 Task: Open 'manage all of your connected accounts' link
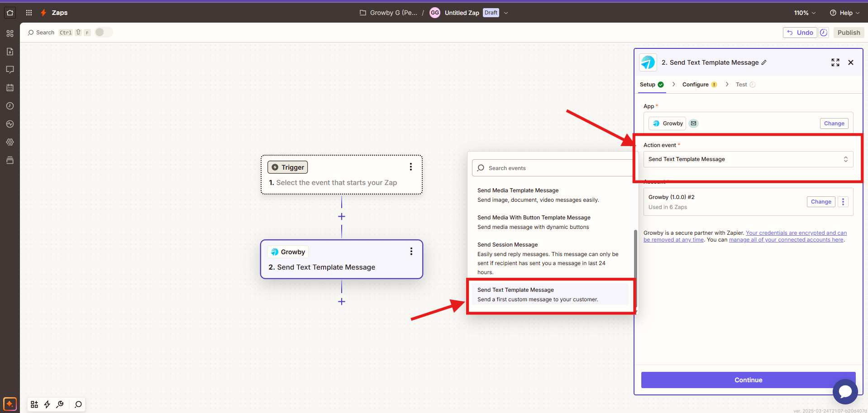pos(786,240)
